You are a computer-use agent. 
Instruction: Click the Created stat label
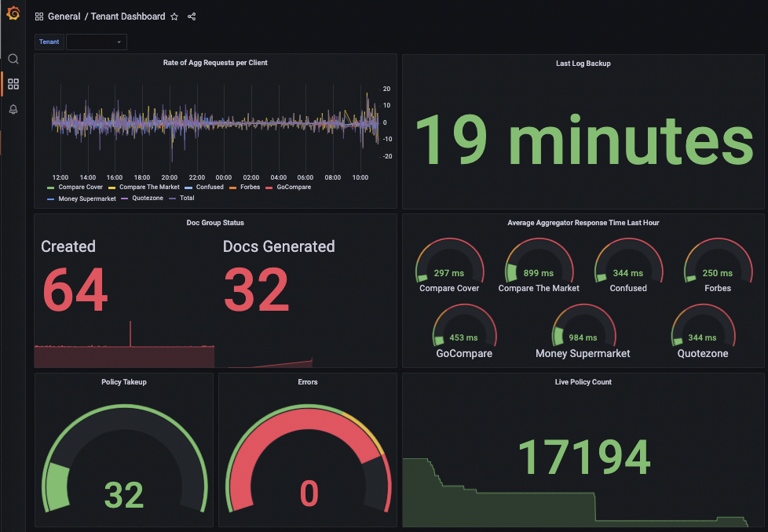68,246
